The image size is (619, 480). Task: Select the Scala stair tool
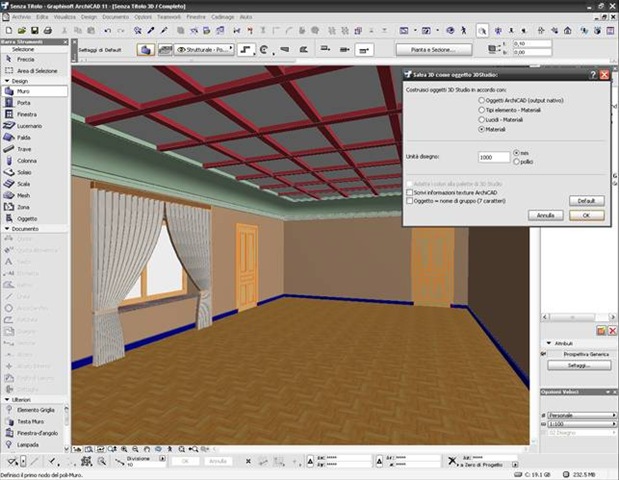pos(27,183)
